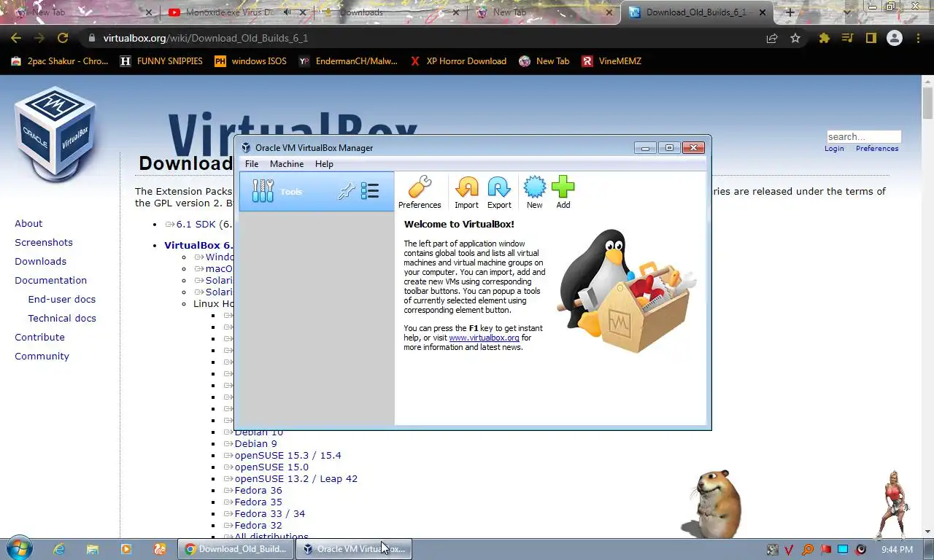Open the Debian 9 download link
934x560 pixels.
255,443
